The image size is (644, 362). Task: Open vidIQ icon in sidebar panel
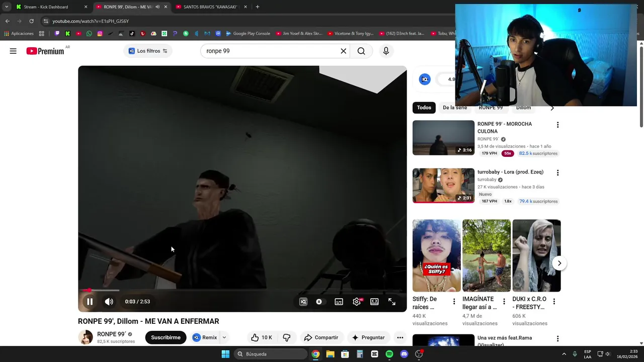425,79
